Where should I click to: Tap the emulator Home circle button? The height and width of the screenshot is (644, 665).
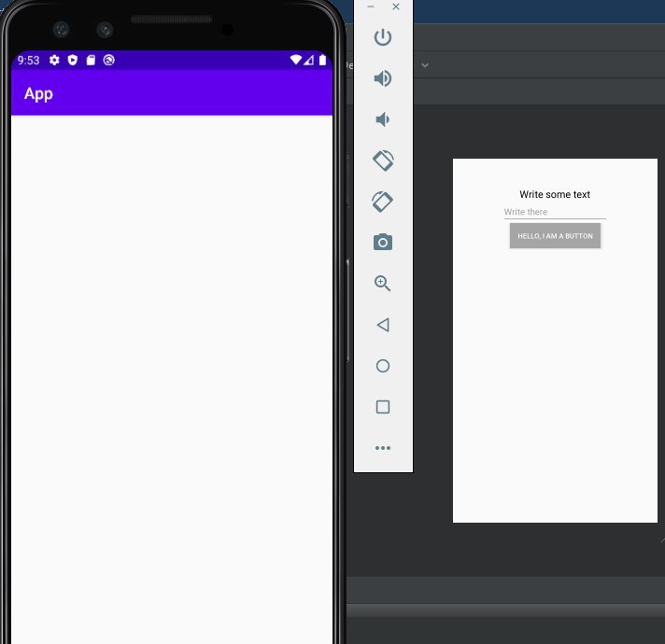tap(383, 366)
